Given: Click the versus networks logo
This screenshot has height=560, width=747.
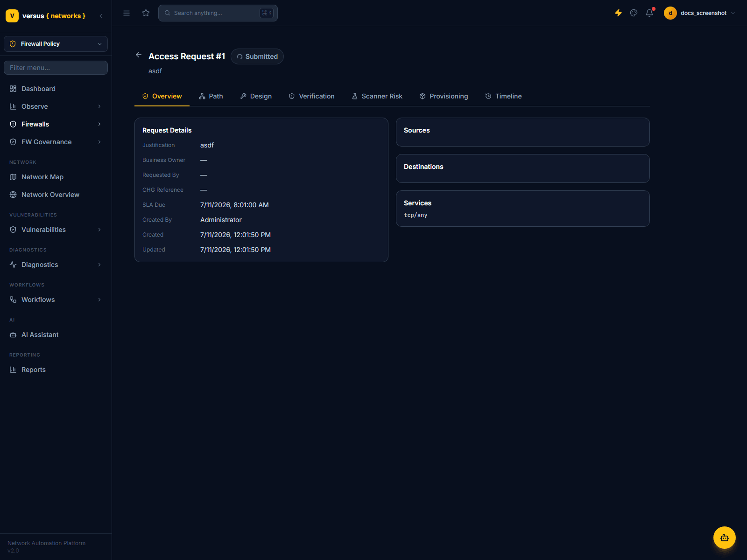Looking at the screenshot, I should point(46,16).
